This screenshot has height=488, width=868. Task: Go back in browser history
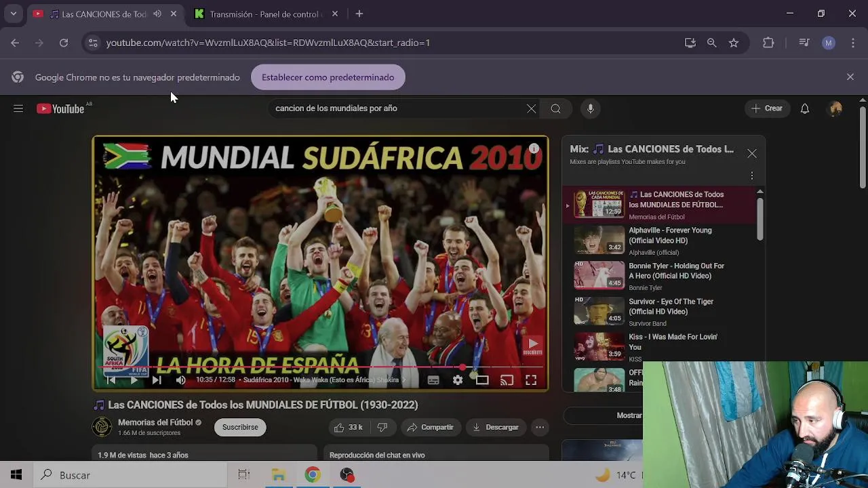(15, 43)
